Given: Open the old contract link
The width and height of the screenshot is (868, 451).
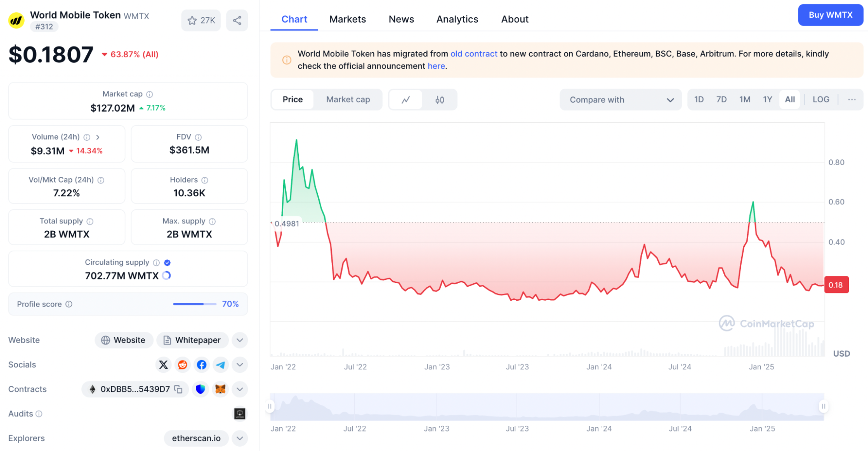Looking at the screenshot, I should coord(474,54).
